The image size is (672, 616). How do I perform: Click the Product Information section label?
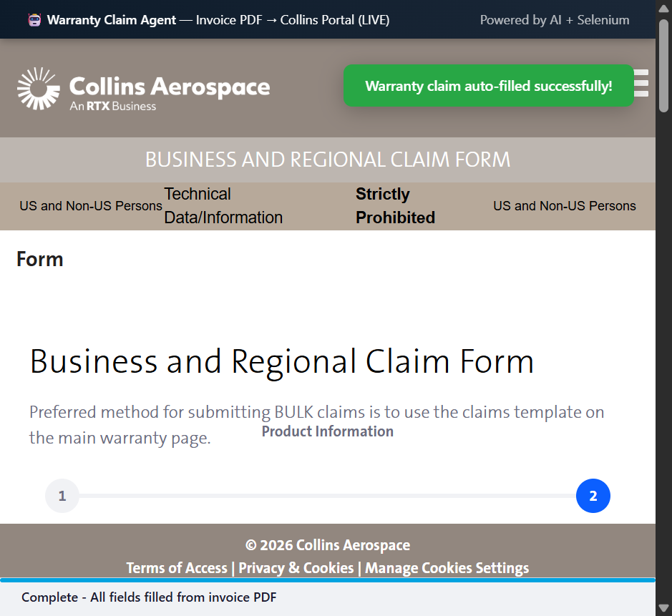coord(327,431)
